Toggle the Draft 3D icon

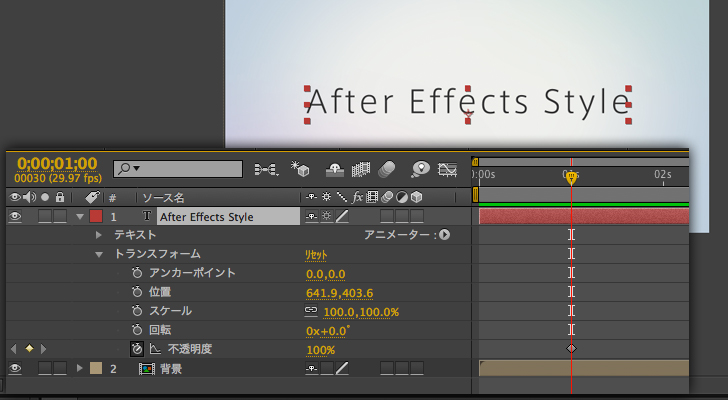point(299,169)
